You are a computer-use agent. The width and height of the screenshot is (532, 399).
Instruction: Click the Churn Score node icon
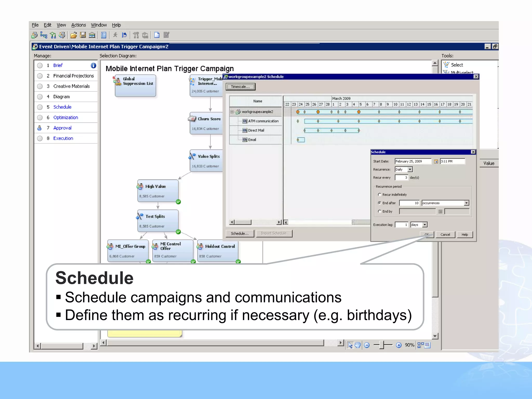[192, 119]
